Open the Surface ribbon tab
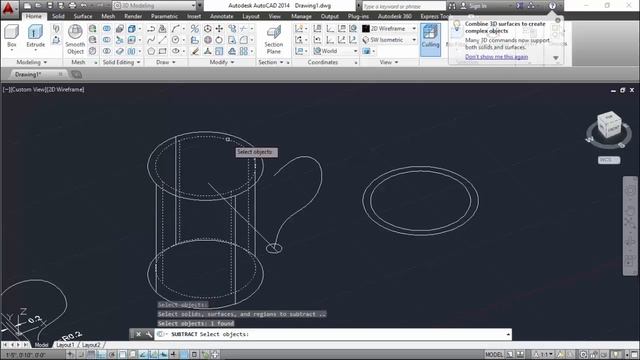This screenshot has width=640, height=360. [83, 16]
